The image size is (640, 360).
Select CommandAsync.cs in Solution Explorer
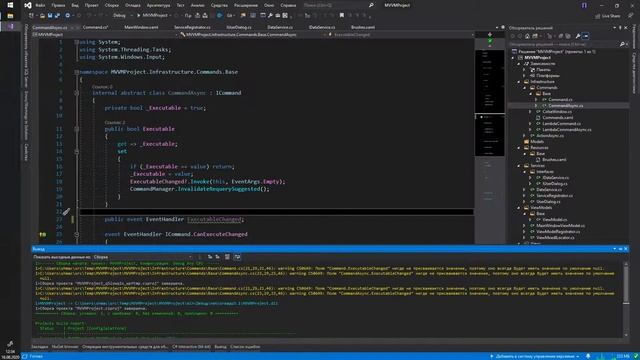[x=565, y=106]
